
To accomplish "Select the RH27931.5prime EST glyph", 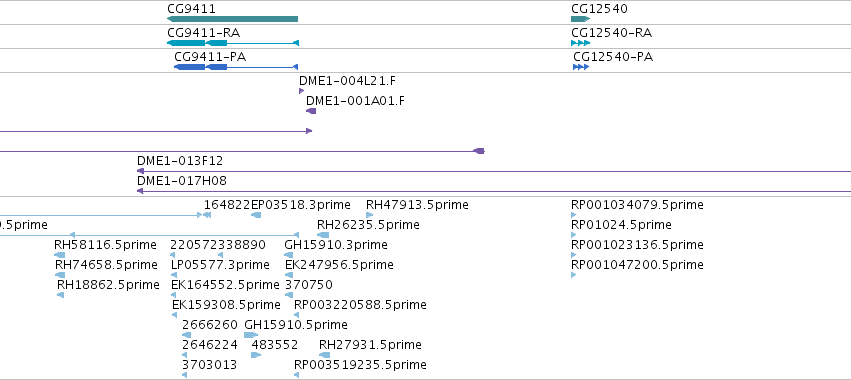I will [x=325, y=355].
